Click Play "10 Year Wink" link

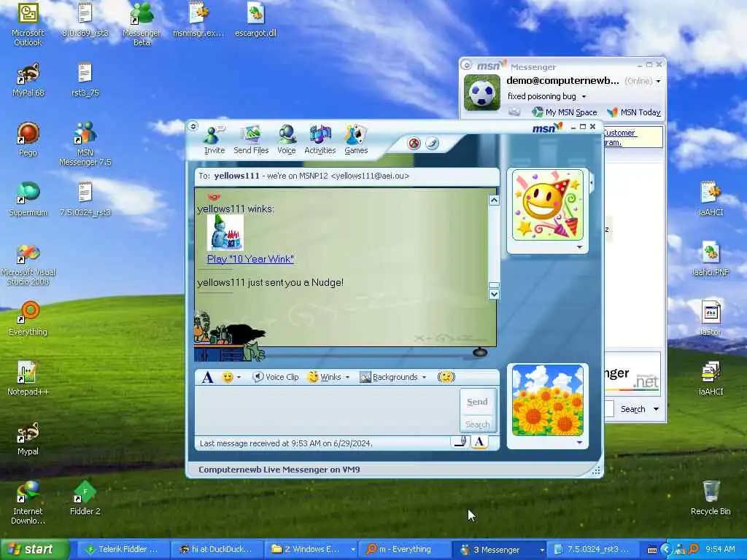tap(250, 259)
